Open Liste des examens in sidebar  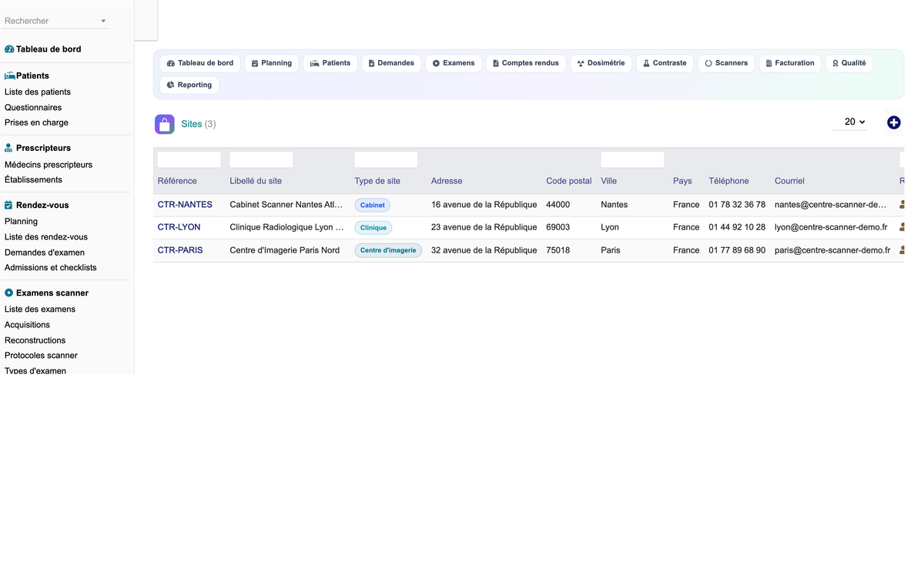click(40, 309)
